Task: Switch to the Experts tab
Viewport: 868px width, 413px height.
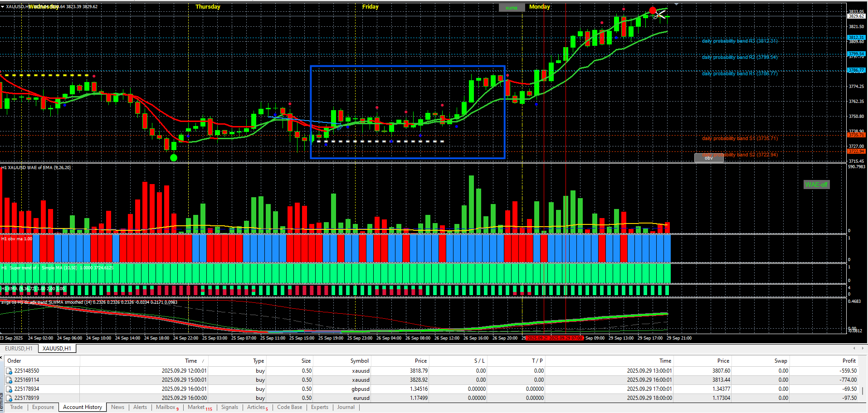Action: 320,407
